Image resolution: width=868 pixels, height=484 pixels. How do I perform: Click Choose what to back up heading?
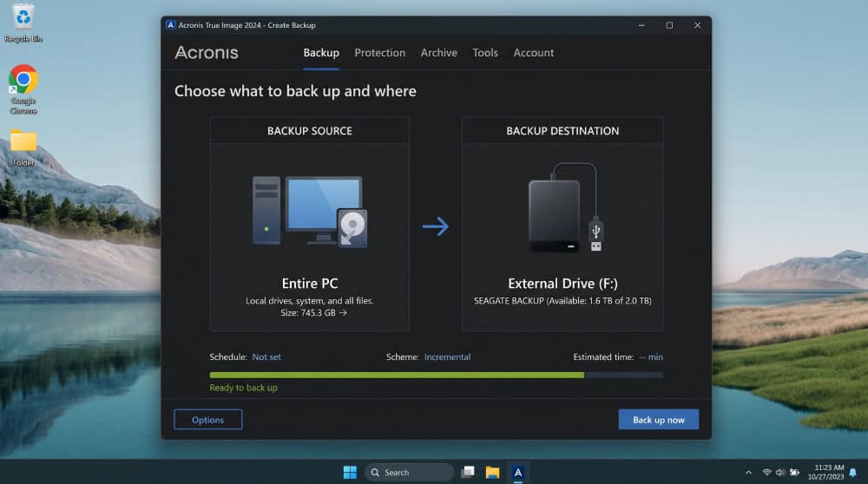tap(296, 91)
